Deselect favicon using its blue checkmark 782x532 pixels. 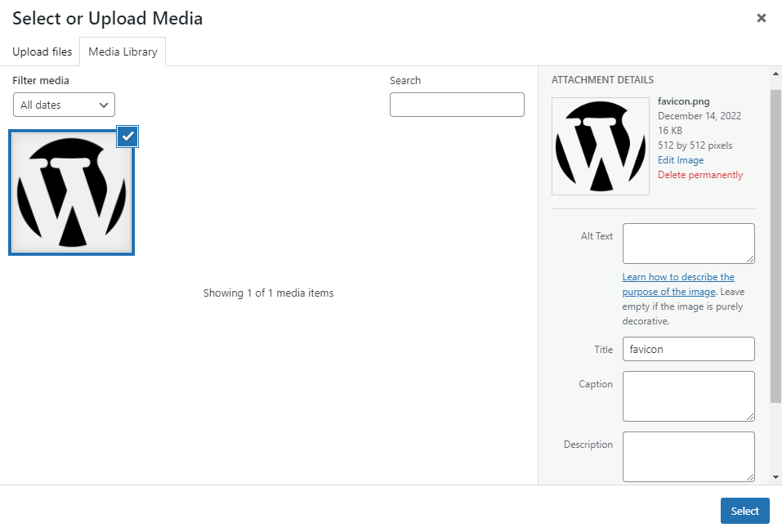[x=127, y=136]
